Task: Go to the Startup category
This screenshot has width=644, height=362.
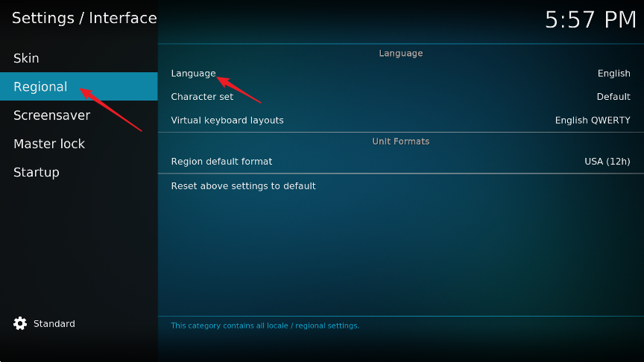Action: [x=36, y=172]
